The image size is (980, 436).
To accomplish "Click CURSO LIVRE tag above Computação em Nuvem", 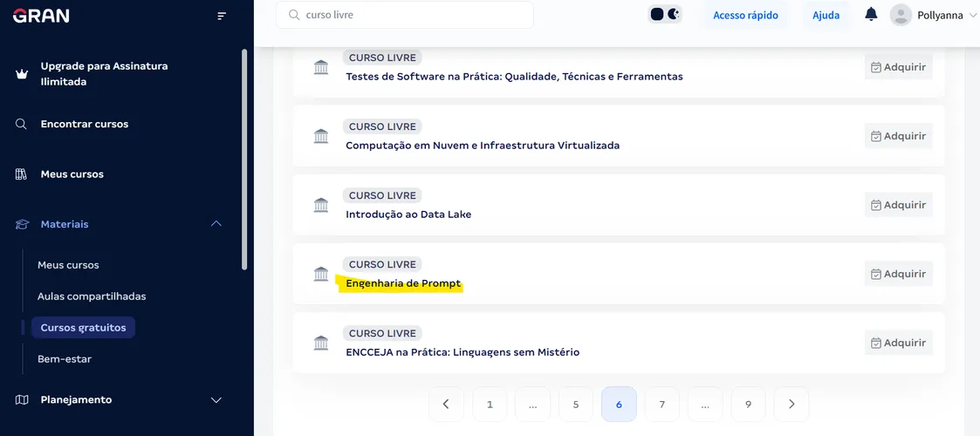I will click(382, 126).
